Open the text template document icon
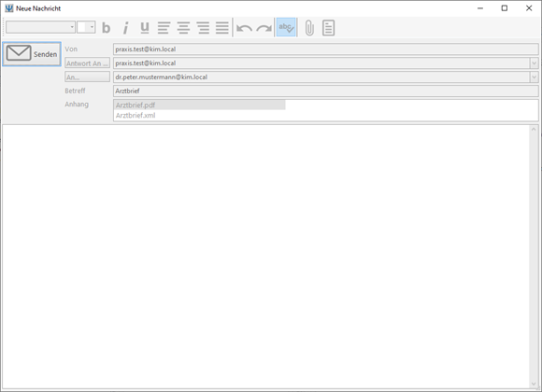The image size is (542, 392). (328, 28)
